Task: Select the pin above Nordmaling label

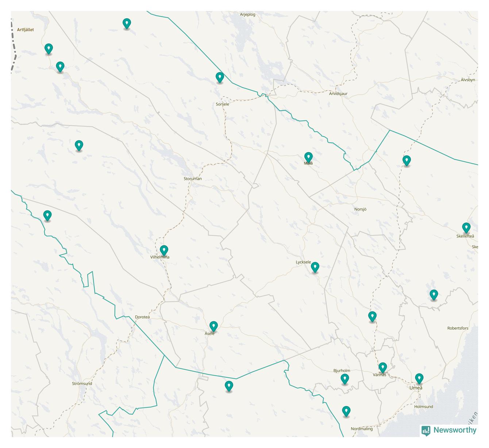Action: point(346,411)
